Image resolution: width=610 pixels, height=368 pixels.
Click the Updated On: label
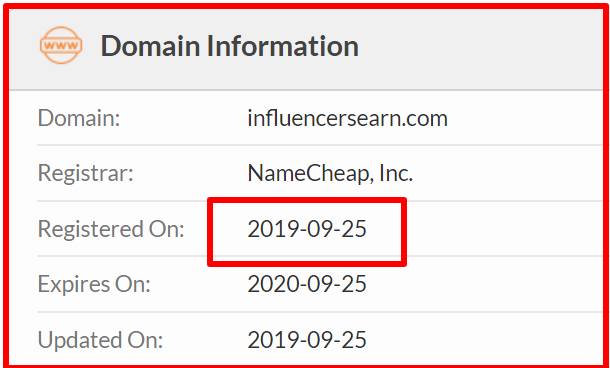point(100,340)
